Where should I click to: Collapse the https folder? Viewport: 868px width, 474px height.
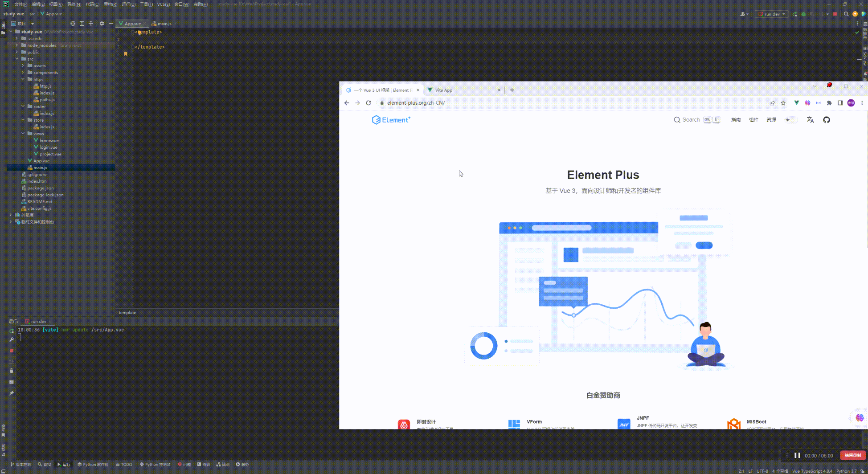click(x=23, y=79)
